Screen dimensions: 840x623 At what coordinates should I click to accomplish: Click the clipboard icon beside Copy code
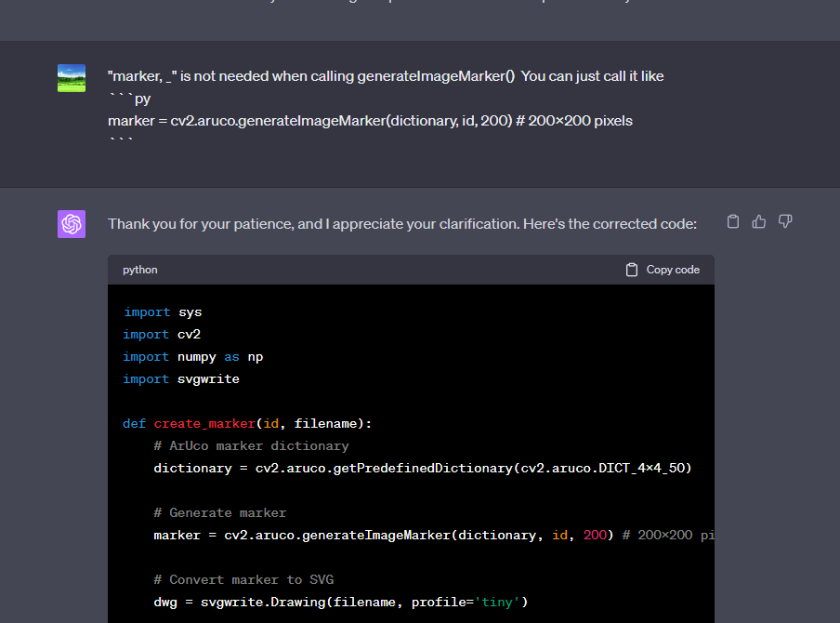[632, 270]
